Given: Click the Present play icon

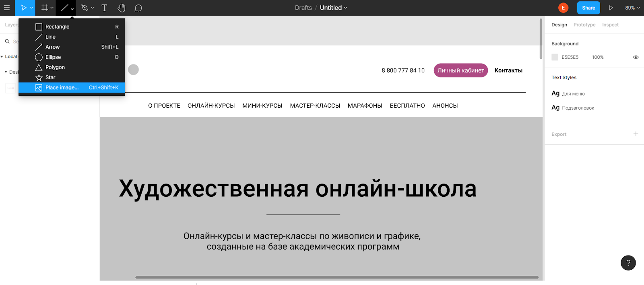Looking at the screenshot, I should click(611, 8).
